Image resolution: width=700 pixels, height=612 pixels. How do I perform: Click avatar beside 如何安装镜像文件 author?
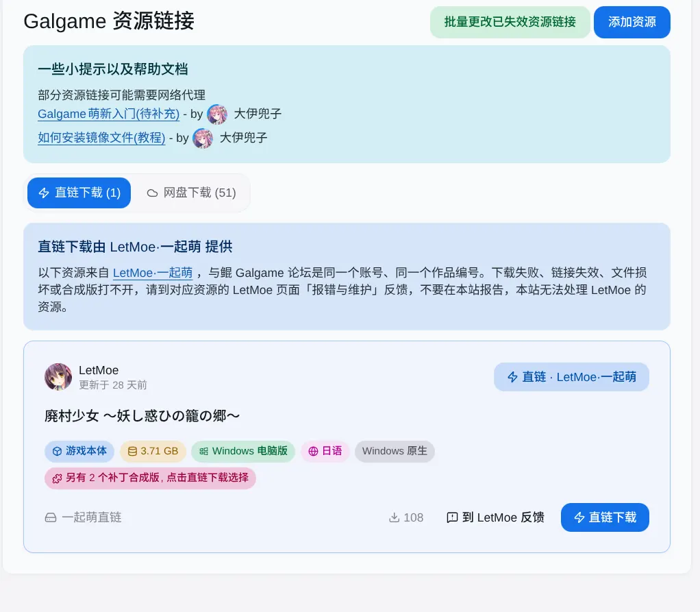coord(203,138)
